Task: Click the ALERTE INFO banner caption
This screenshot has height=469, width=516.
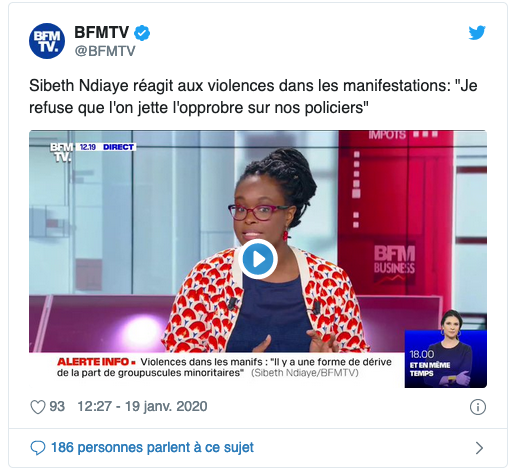Action: point(224,367)
